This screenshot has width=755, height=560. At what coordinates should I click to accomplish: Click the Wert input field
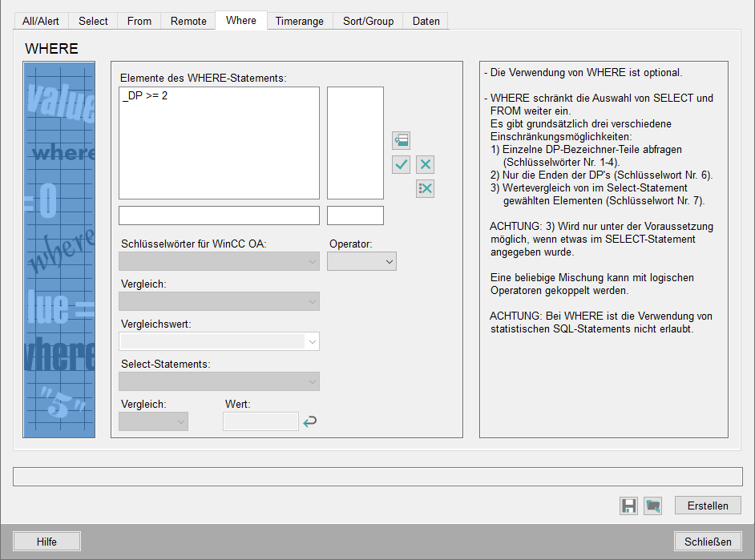click(260, 421)
